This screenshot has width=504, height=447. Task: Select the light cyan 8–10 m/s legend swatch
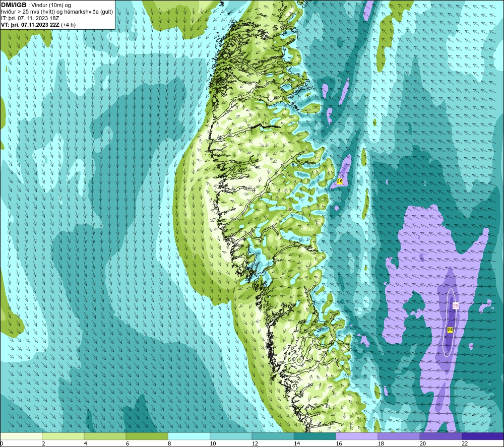pyautogui.click(x=189, y=436)
